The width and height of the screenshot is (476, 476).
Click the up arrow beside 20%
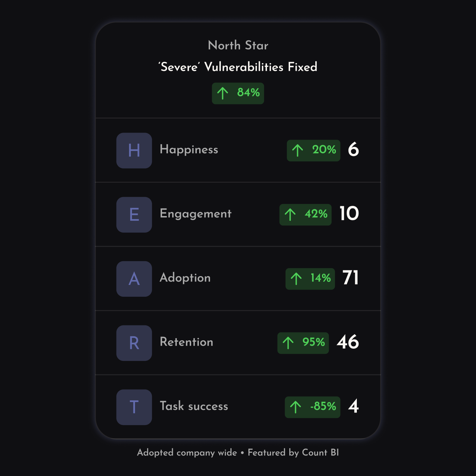[297, 150]
